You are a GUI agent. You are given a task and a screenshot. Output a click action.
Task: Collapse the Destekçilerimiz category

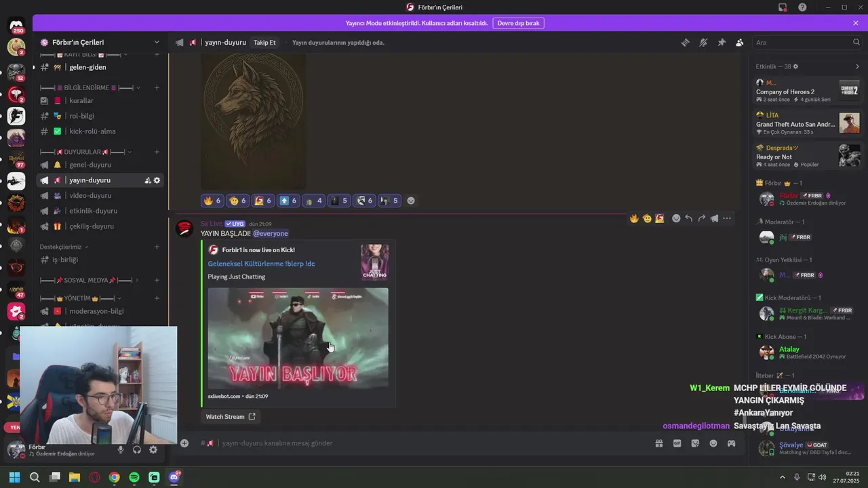click(x=64, y=247)
